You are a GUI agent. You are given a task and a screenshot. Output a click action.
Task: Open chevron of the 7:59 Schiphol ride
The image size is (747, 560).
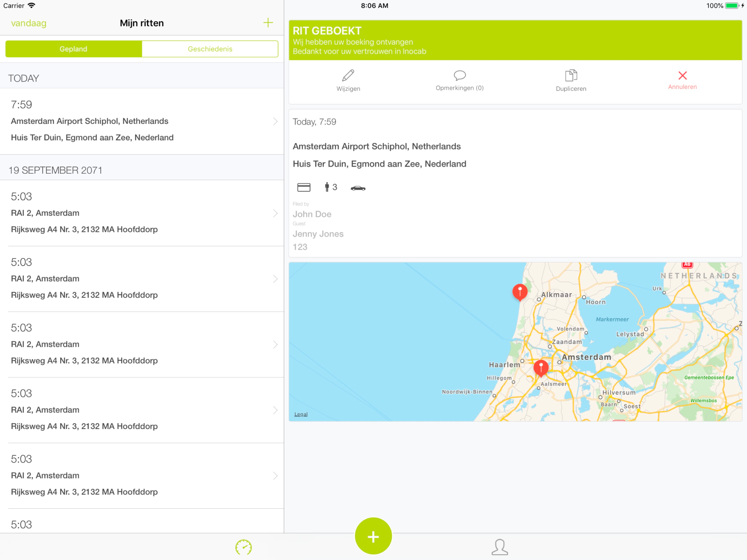pos(275,121)
